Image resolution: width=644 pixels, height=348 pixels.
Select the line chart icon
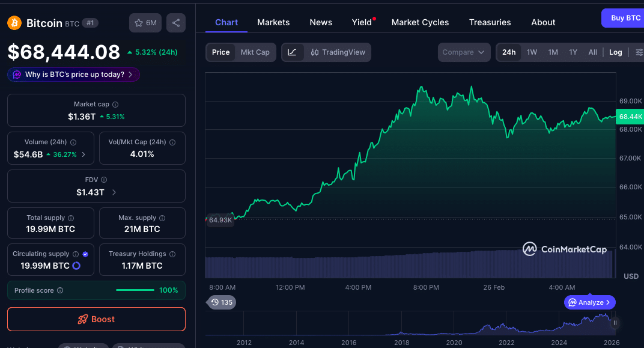[293, 52]
